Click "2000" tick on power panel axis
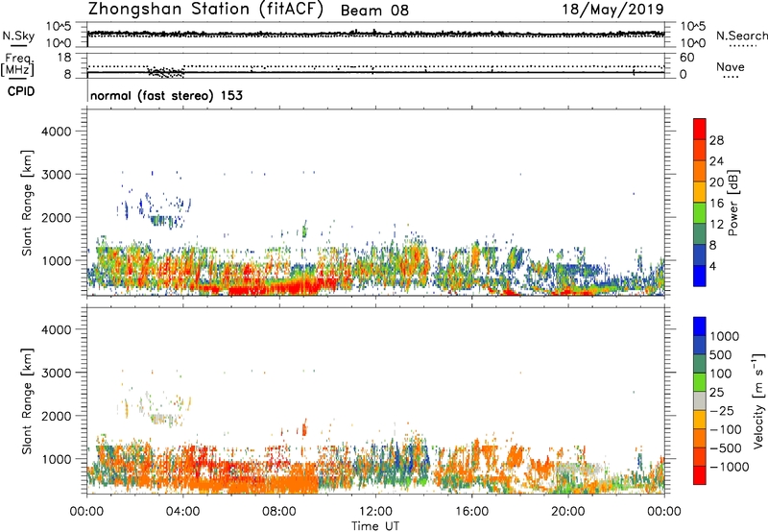This screenshot has width=768, height=532. [x=57, y=217]
